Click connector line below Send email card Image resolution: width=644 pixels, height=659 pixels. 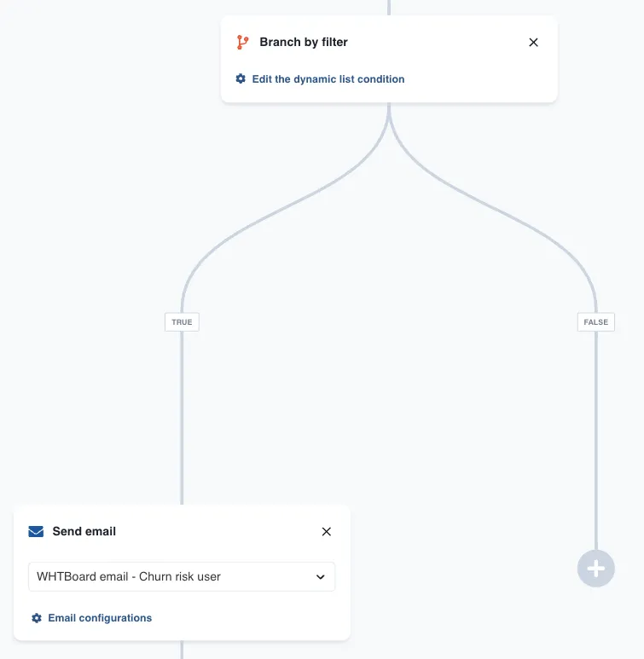[182, 650]
